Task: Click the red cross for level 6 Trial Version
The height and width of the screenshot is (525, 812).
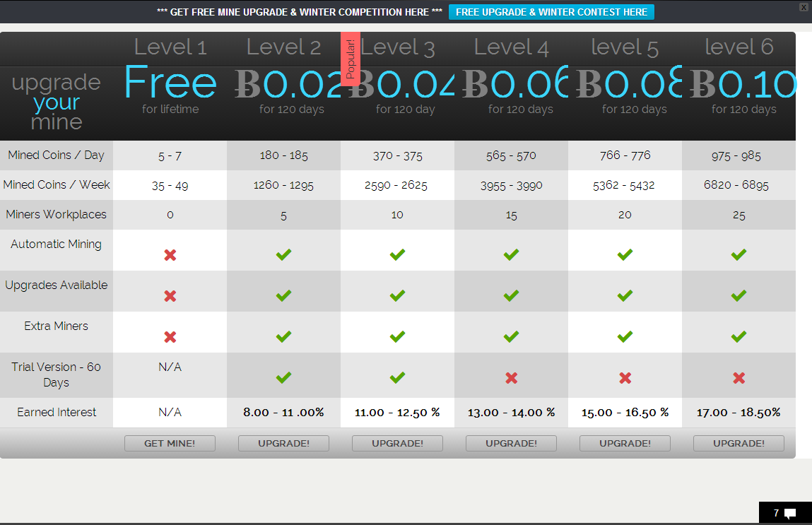Action: coord(739,377)
